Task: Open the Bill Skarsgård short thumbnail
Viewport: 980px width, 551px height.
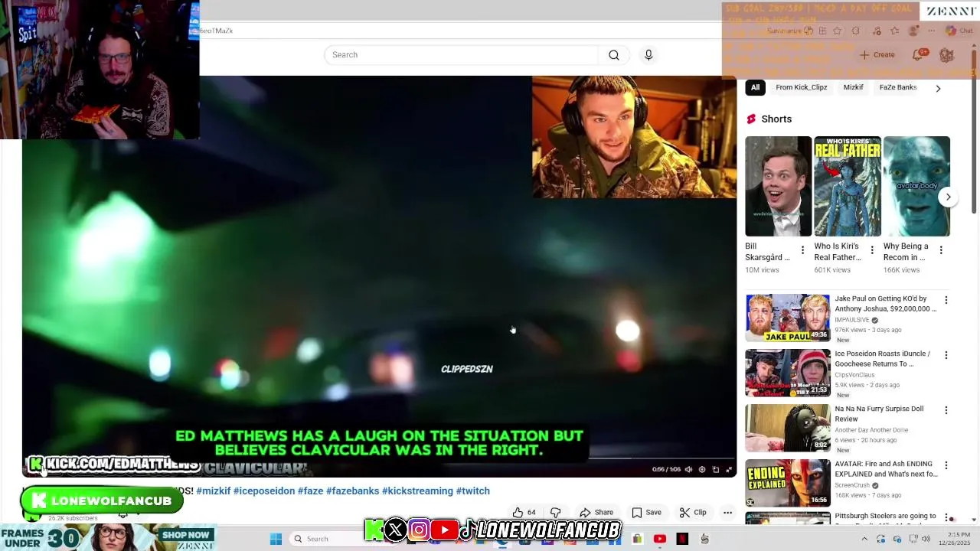Action: coord(778,186)
